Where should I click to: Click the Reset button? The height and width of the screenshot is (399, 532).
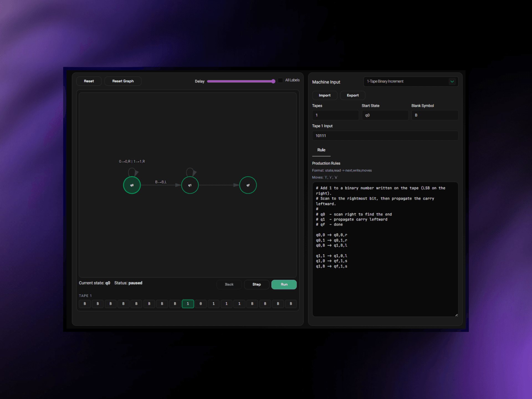[x=89, y=81]
